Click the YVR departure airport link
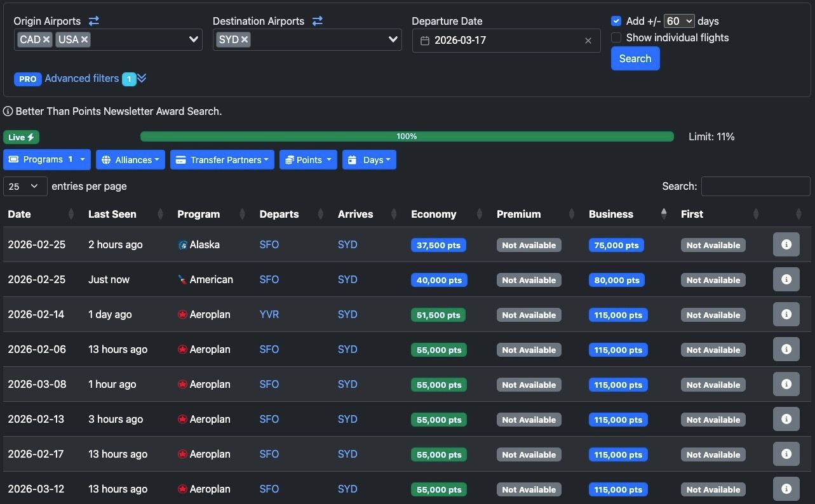This screenshot has width=815, height=504. pyautogui.click(x=269, y=314)
